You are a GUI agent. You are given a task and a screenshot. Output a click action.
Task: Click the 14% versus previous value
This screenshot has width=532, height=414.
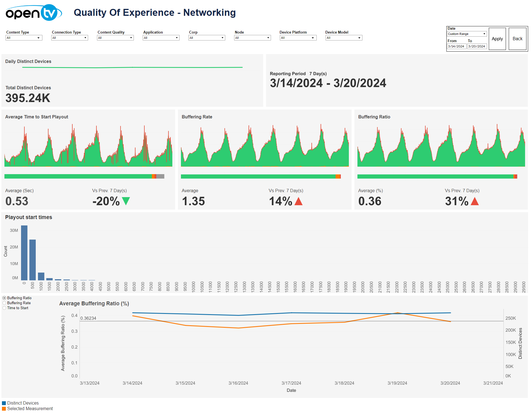coord(281,201)
